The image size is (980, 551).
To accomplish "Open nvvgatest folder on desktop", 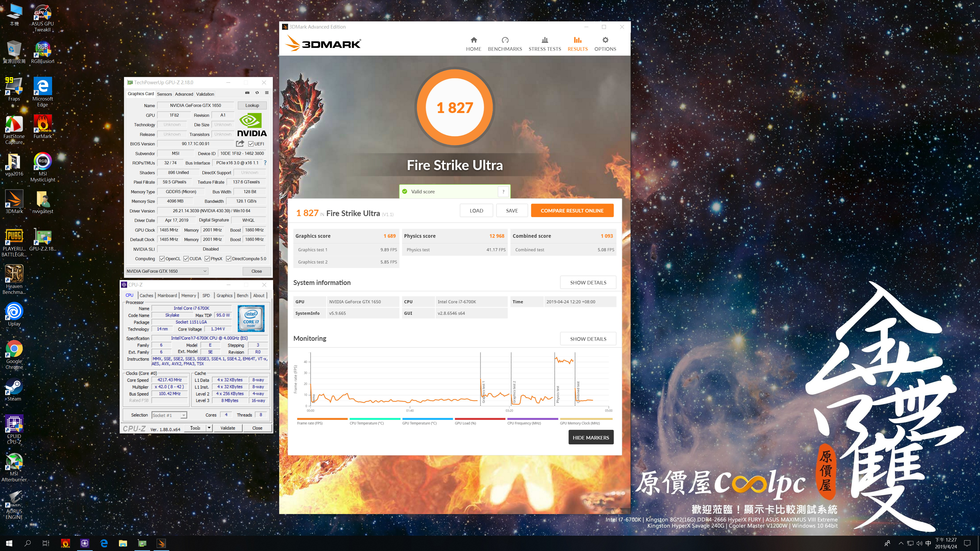I will [42, 202].
